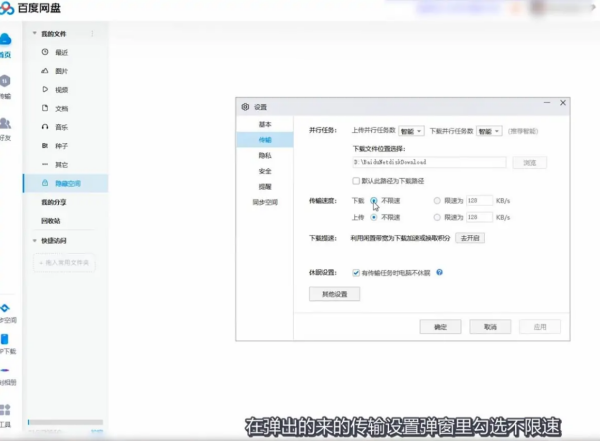Switch to 隐私 settings tab
This screenshot has width=600, height=441.
265,155
